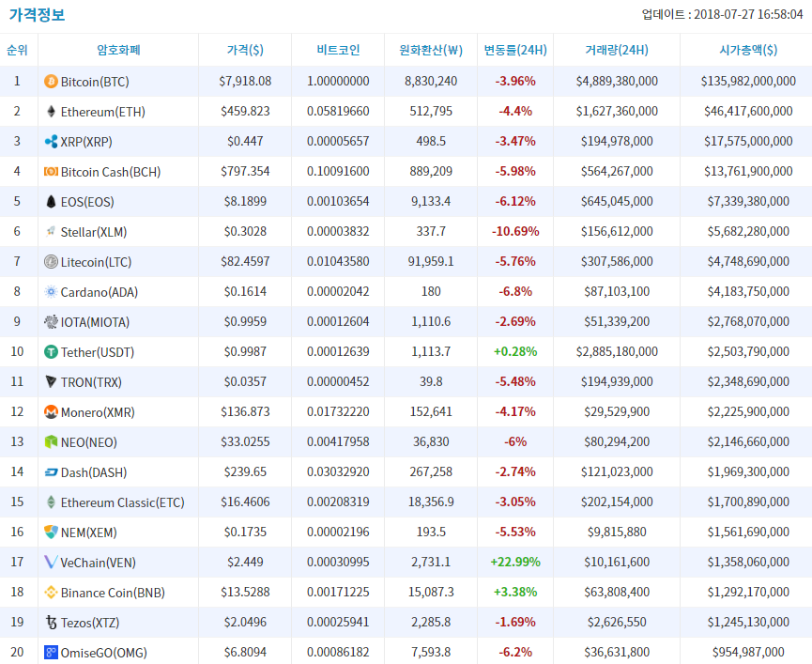
Task: Open the XRP(XRP) name link
Action: tap(86, 142)
